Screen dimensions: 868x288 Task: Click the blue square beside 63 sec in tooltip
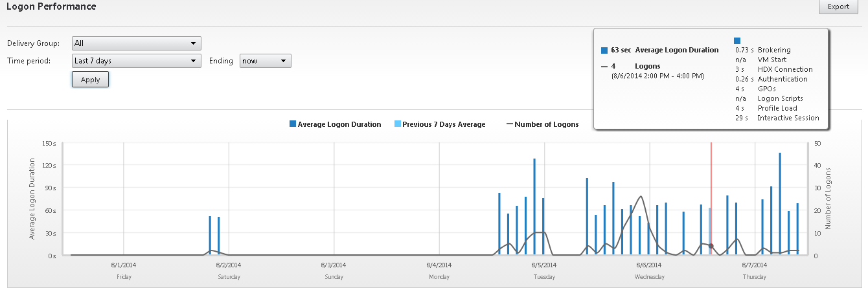coord(604,50)
